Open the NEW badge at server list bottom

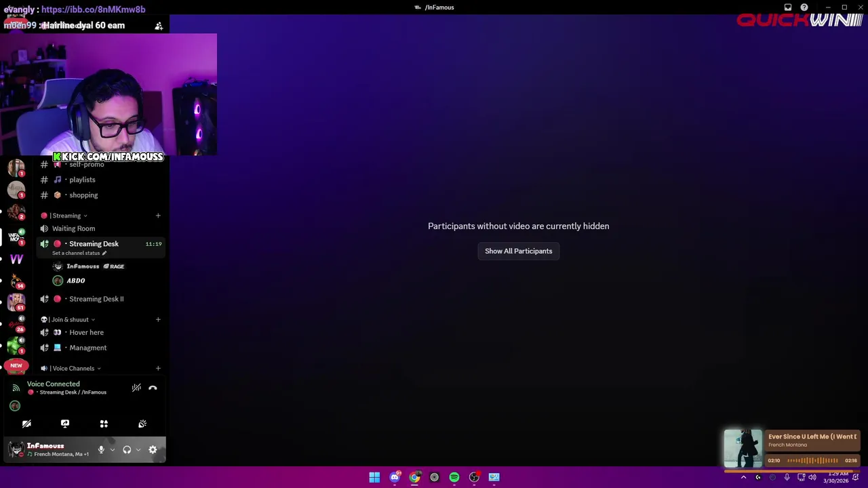click(16, 366)
